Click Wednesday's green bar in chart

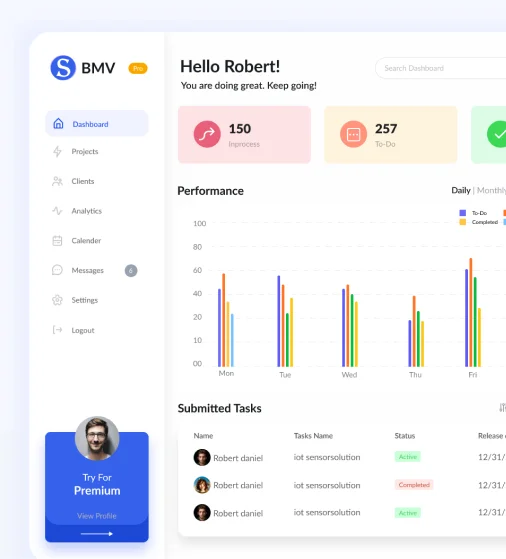(x=352, y=330)
